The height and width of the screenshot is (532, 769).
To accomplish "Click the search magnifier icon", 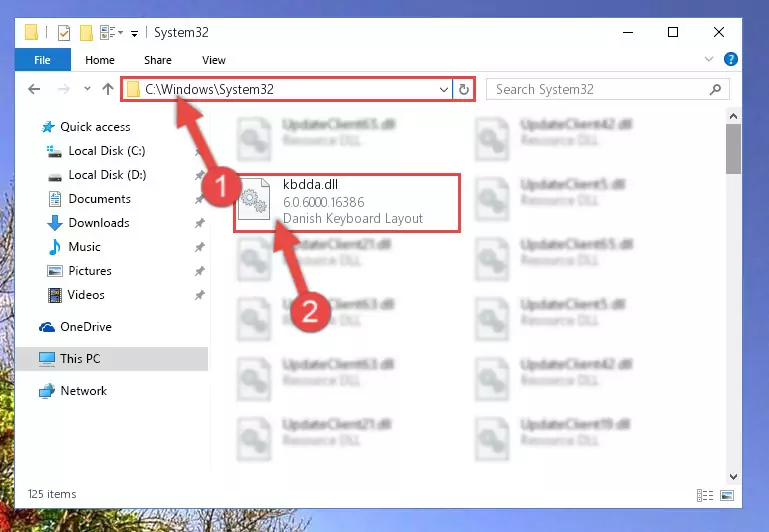I will click(x=716, y=89).
